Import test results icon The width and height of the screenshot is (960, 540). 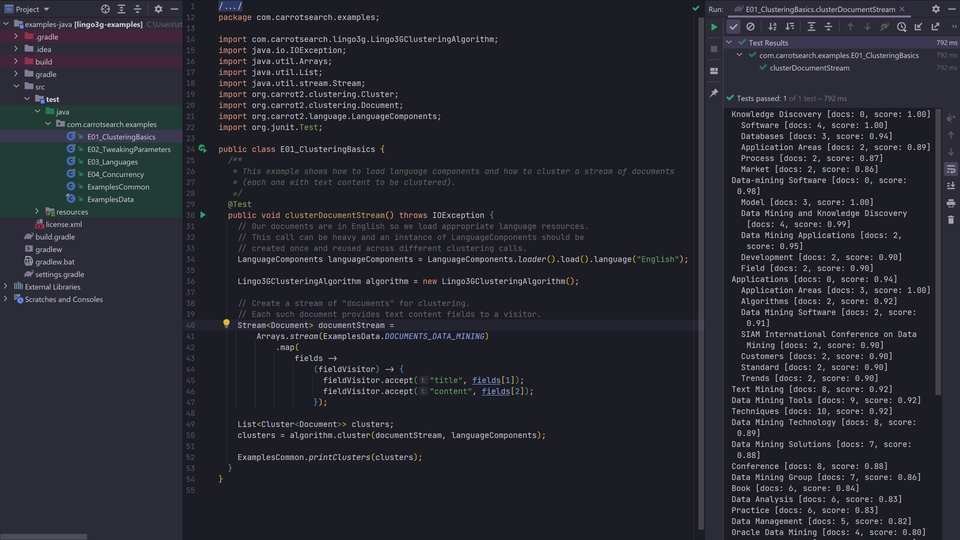[918, 27]
